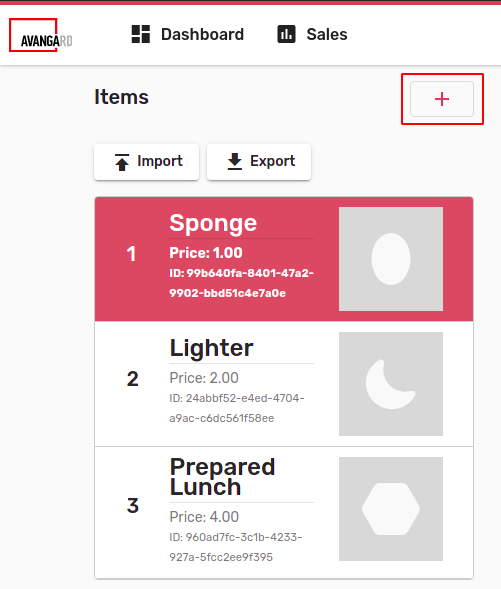Click the download arrow icon on Export
The height and width of the screenshot is (589, 501).
[235, 162]
